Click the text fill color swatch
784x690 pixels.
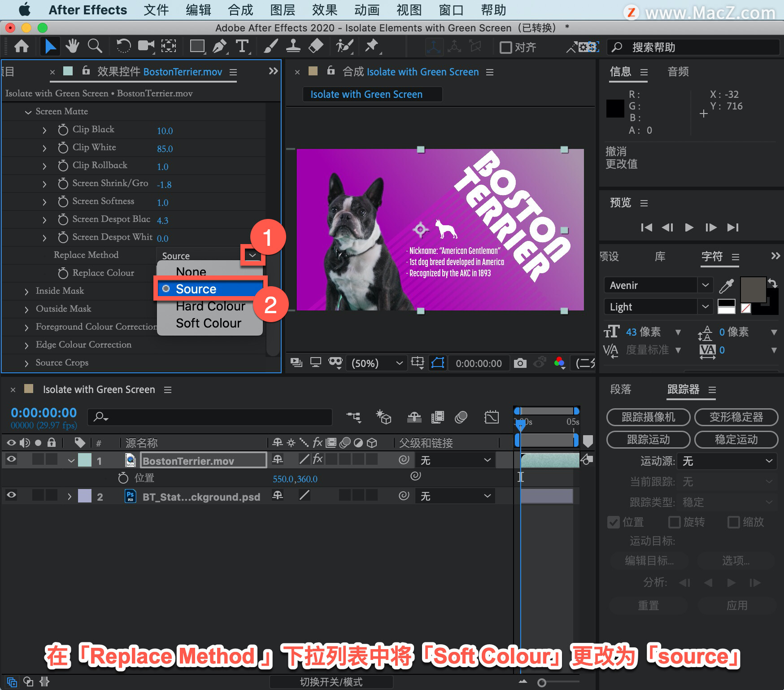point(753,290)
